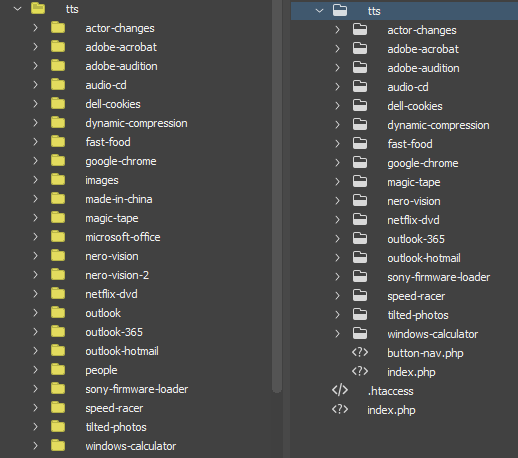518x458 pixels.
Task: Click yellow folder icon for netflix-dvd left
Action: [58, 294]
